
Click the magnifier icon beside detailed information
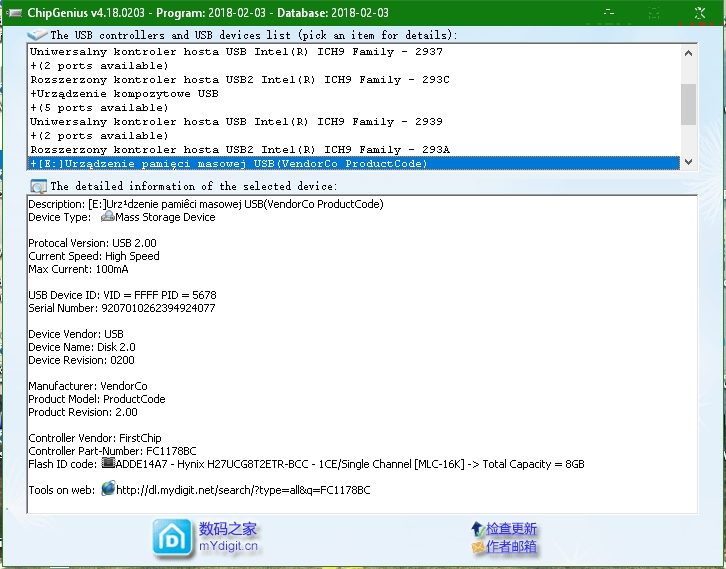[x=38, y=186]
